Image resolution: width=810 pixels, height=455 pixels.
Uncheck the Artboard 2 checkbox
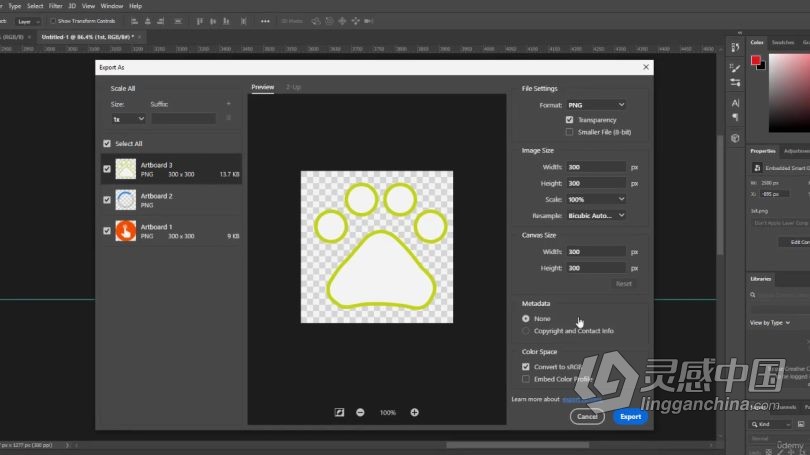click(107, 200)
